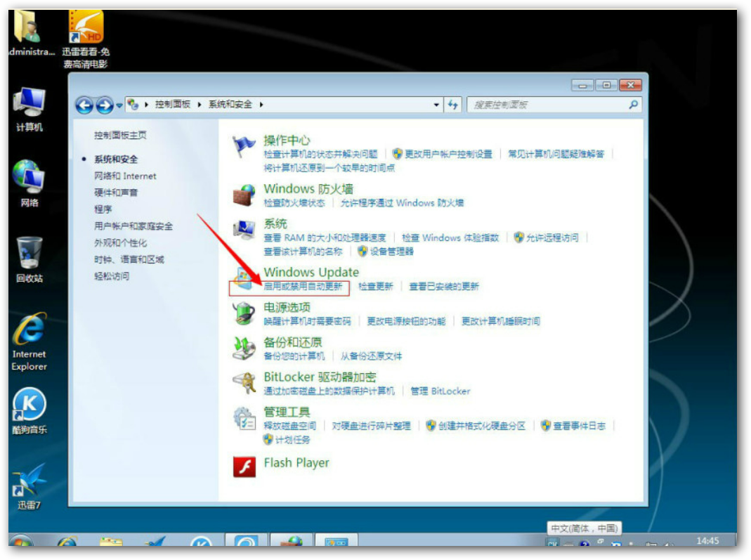Select 系统和安全 in the breadcrumb
The height and width of the screenshot is (560, 751).
pyautogui.click(x=230, y=104)
